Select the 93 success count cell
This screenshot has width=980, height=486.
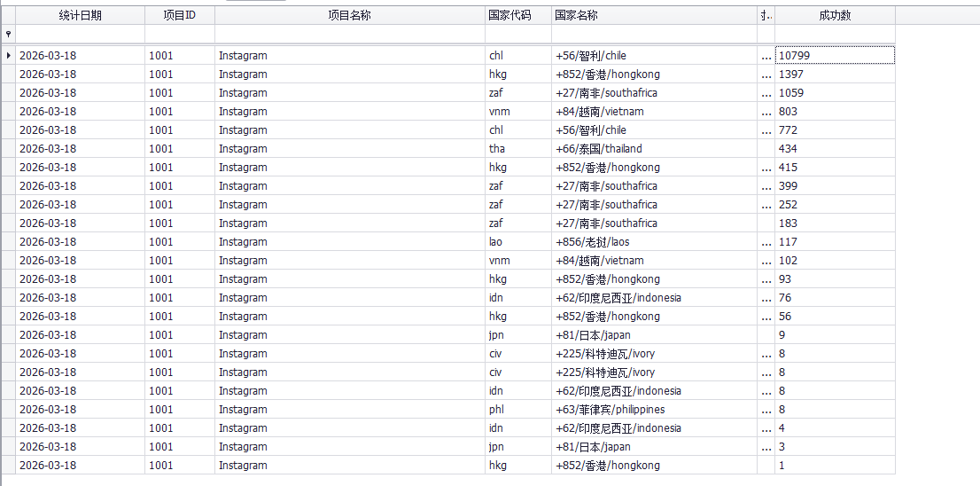tap(835, 279)
